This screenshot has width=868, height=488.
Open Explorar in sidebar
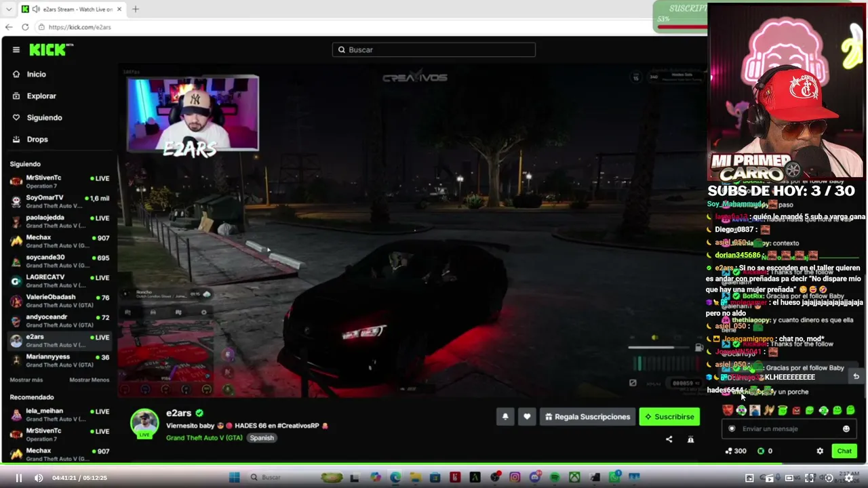click(x=41, y=96)
